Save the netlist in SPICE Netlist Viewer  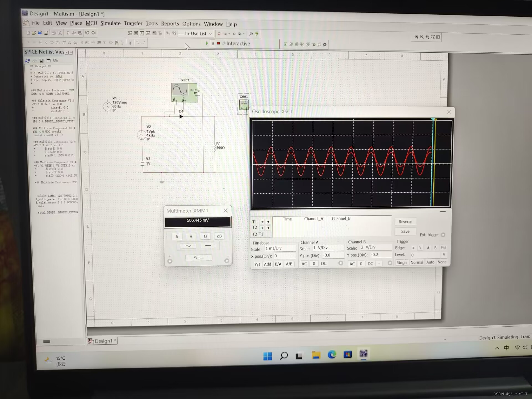point(42,61)
